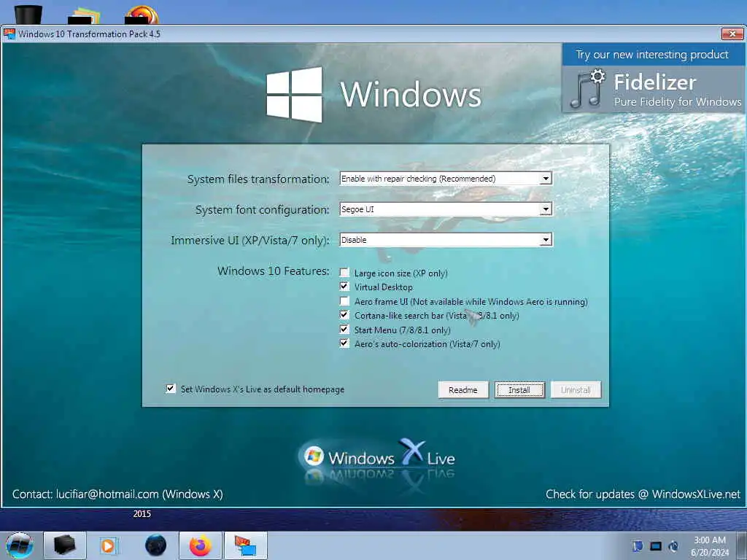
Task: Open Firefox from the taskbar
Action: click(201, 545)
